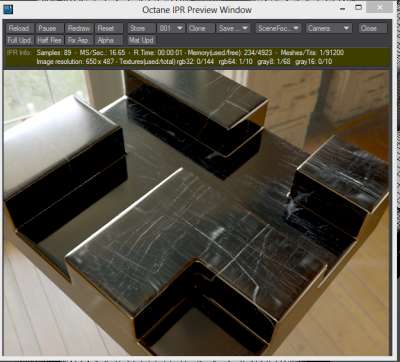
Task: Click the Reload button
Action: pyautogui.click(x=19, y=28)
